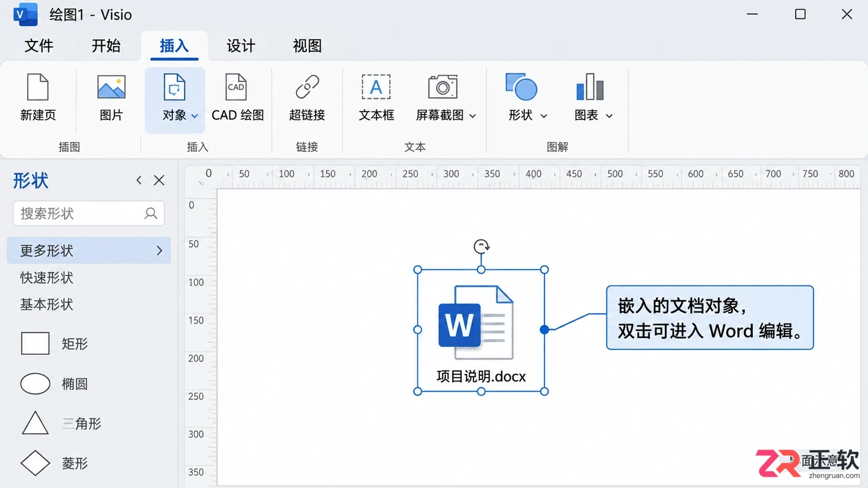Switch to the 开始 tab
The image size is (868, 488).
coord(106,46)
